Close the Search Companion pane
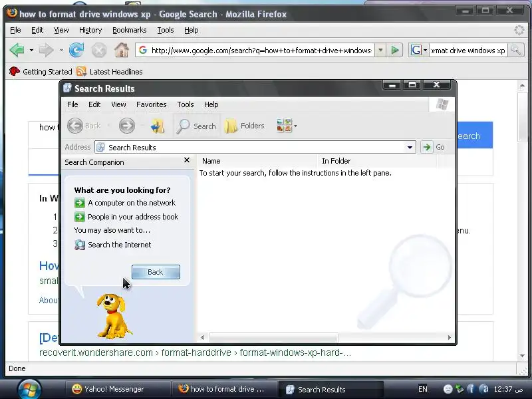This screenshot has height=399, width=532. tap(187, 160)
